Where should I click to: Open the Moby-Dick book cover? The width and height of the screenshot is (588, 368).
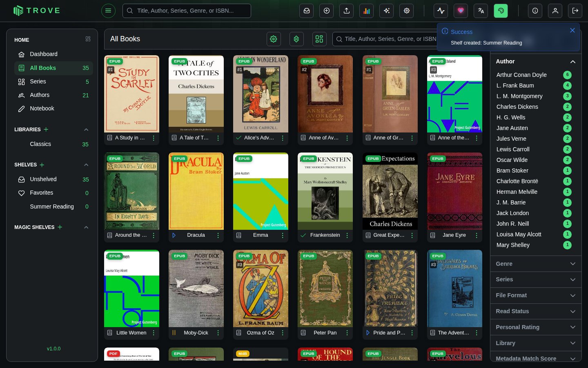point(196,289)
